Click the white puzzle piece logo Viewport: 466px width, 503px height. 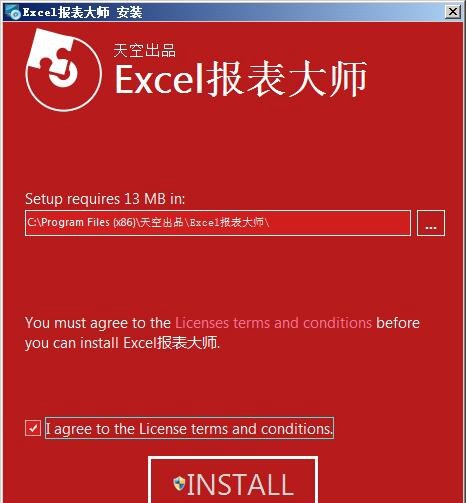tap(63, 69)
